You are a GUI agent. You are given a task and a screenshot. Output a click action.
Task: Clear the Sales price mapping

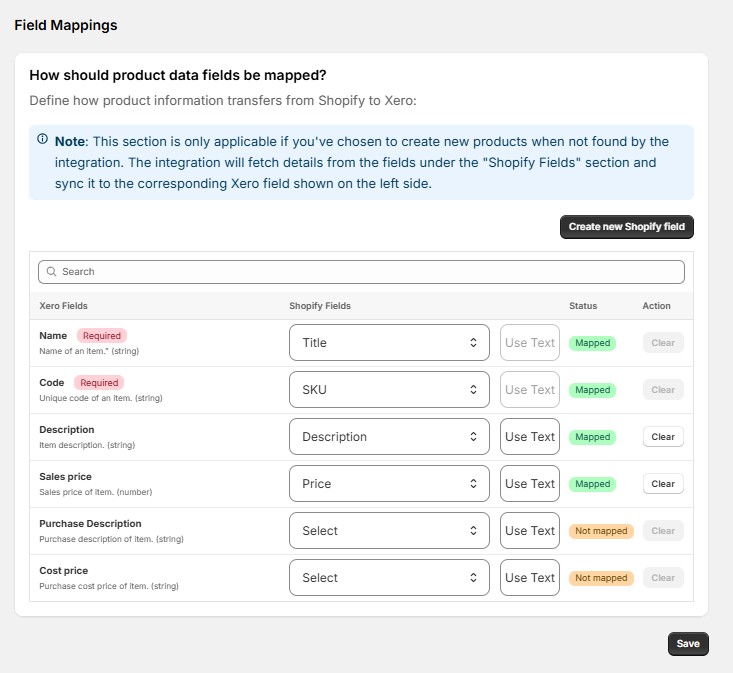663,484
